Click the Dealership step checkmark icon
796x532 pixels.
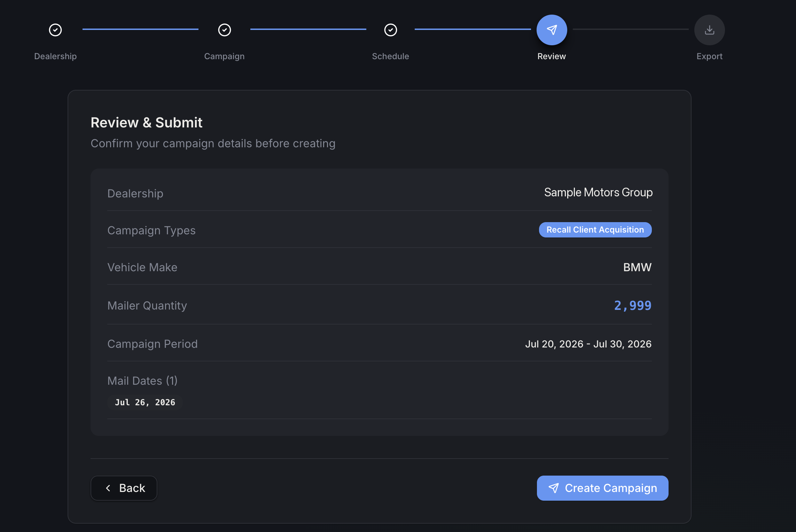[x=55, y=30]
